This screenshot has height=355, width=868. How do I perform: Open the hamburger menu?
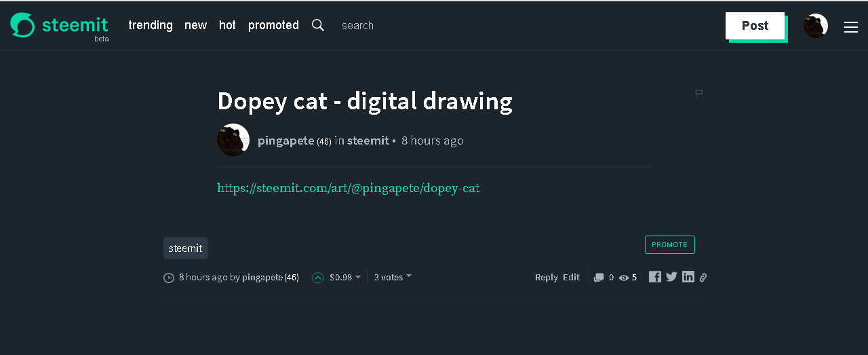click(851, 26)
